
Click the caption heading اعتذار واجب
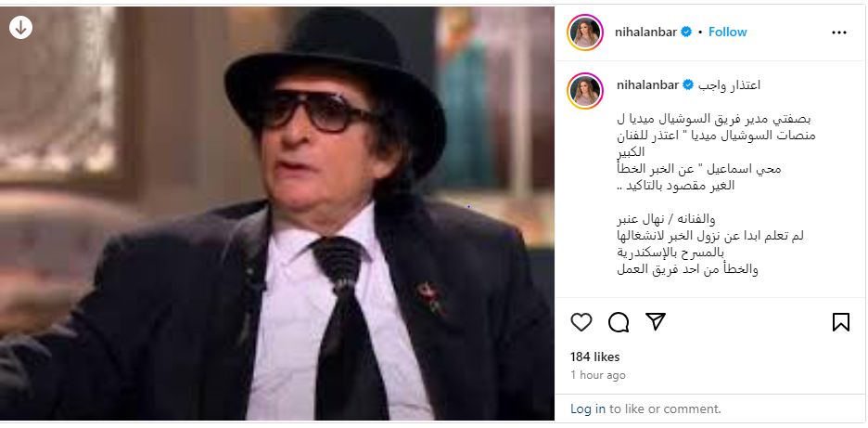729,84
